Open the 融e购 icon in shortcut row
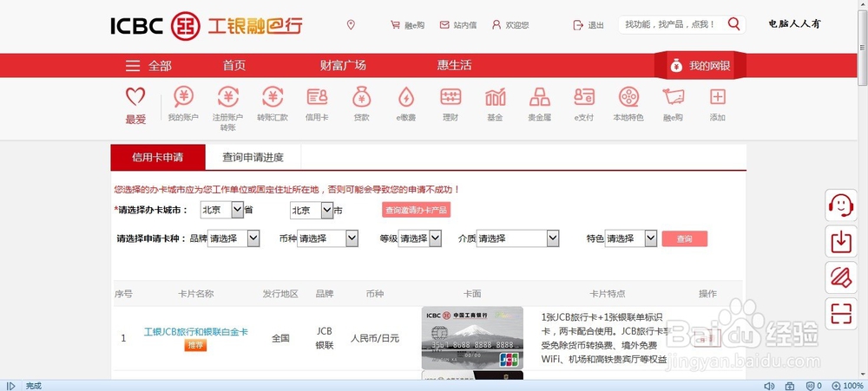 (x=674, y=97)
